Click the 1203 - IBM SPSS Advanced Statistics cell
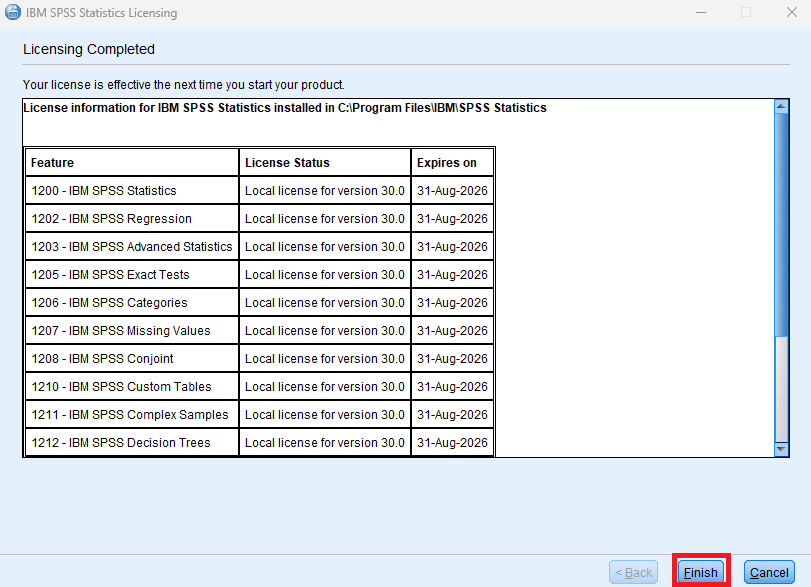 131,247
